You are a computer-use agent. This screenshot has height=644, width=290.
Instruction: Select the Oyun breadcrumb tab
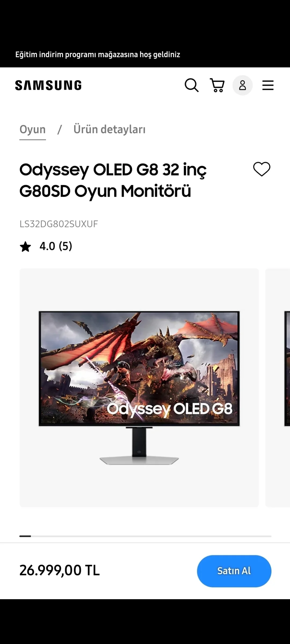[32, 129]
